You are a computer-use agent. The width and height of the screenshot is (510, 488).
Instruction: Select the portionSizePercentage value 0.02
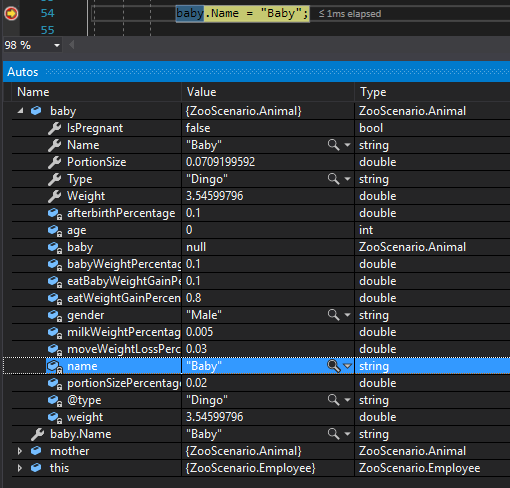[196, 383]
